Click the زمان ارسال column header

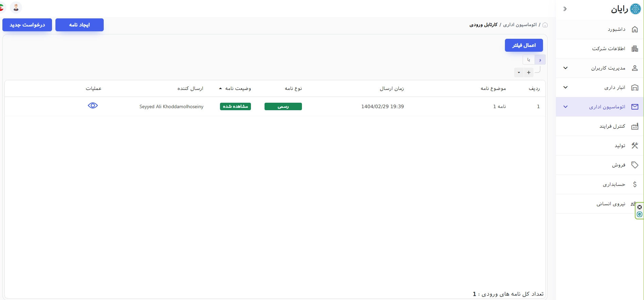coord(392,88)
